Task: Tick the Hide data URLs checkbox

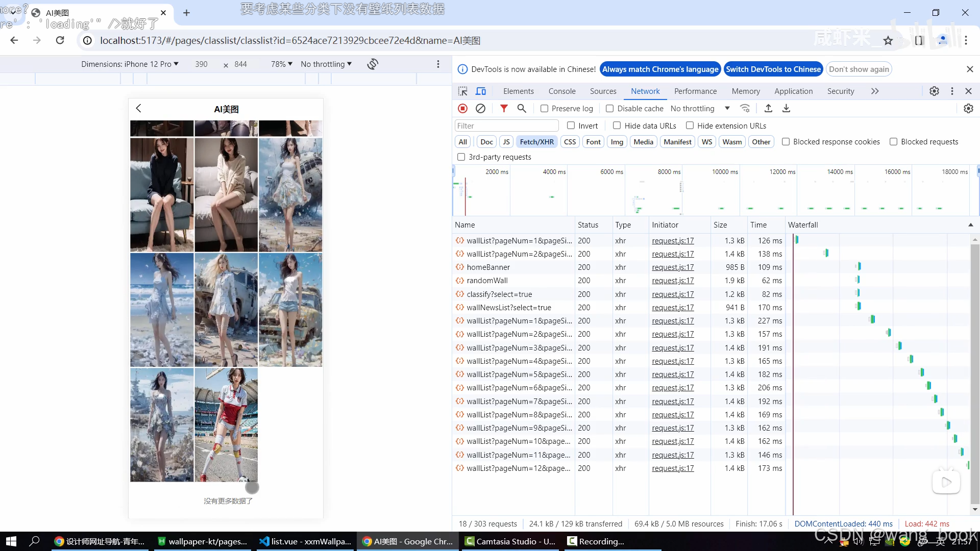Action: coord(617,126)
